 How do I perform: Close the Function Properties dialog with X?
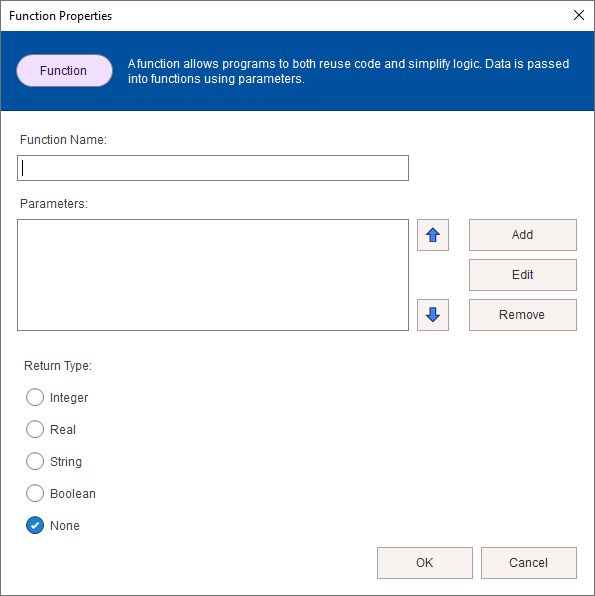(x=579, y=15)
